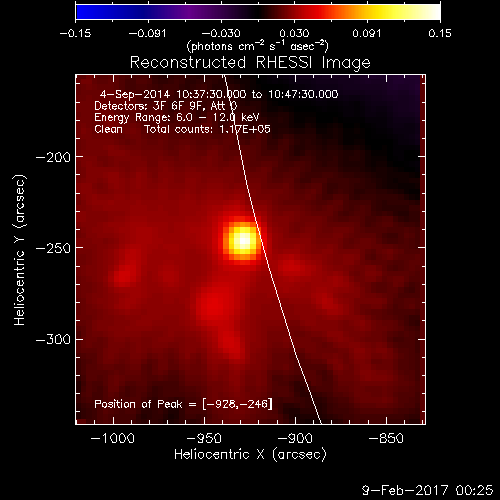This screenshot has width=500, height=500.
Task: Click the positive 0.091 color bar value
Action: pyautogui.click(x=367, y=33)
